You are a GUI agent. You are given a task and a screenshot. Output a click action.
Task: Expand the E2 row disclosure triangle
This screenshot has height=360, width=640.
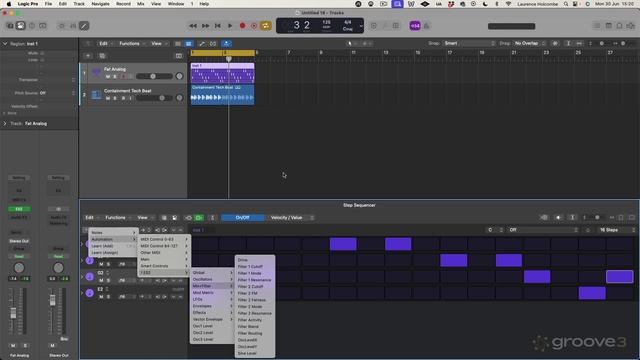(82, 293)
